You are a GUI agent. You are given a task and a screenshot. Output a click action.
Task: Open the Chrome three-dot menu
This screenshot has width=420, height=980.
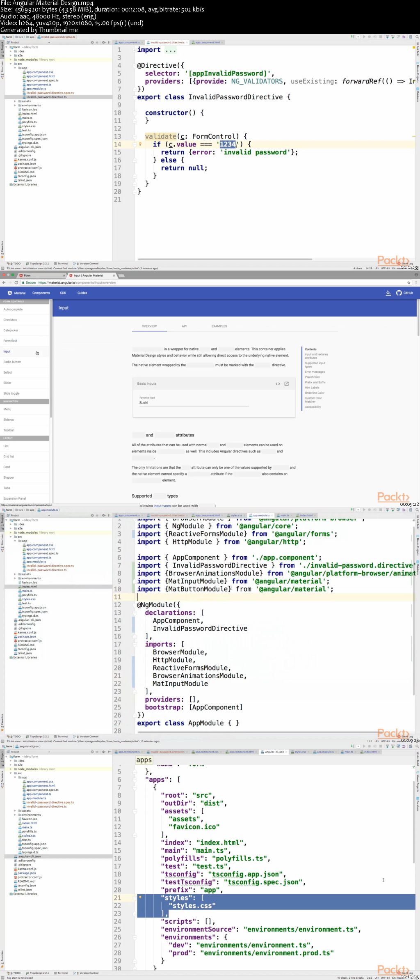(416, 282)
